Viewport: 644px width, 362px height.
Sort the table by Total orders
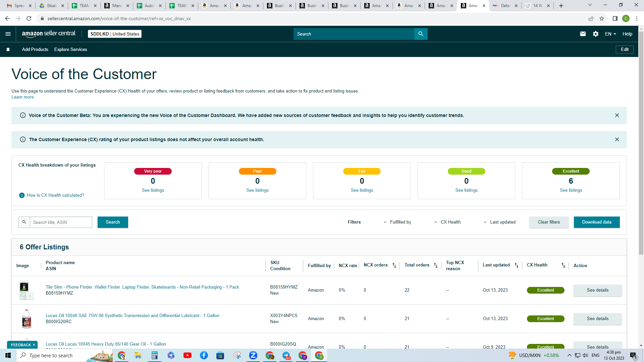[x=436, y=265]
